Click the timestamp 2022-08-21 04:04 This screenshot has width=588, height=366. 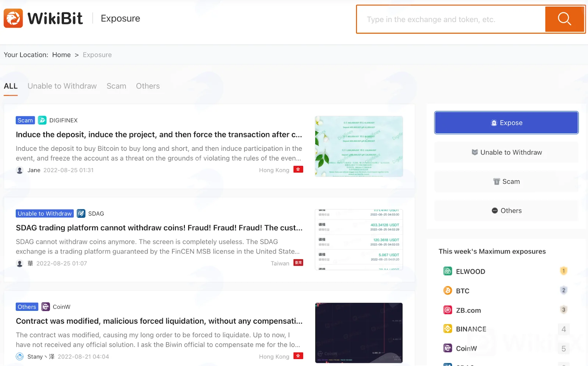tap(83, 356)
